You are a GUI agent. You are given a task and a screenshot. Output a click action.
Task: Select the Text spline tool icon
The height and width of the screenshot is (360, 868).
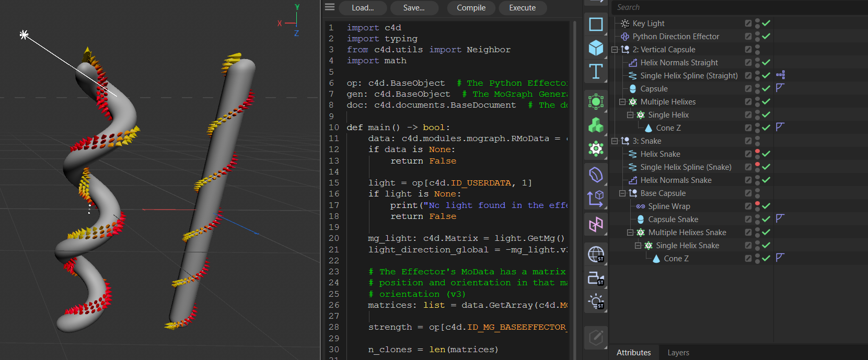tap(596, 72)
